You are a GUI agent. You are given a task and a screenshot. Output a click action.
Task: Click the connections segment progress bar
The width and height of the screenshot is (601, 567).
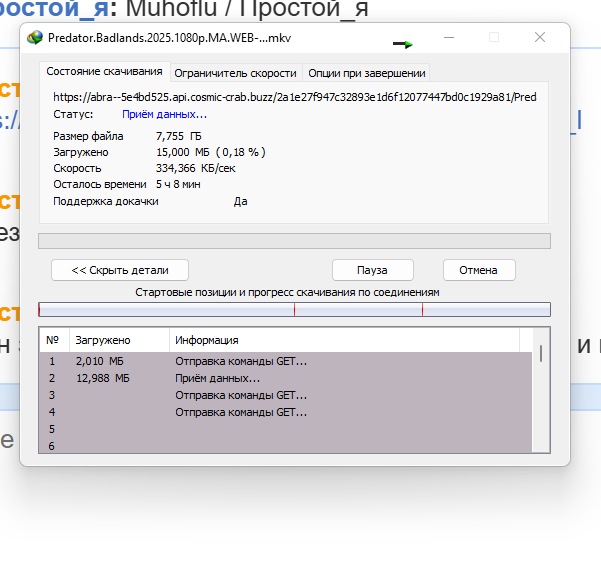pos(294,309)
